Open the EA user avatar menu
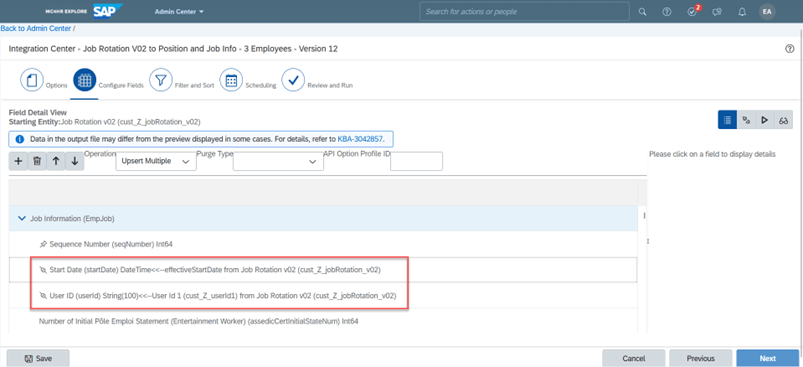Image resolution: width=803 pixels, height=367 pixels. (x=767, y=12)
